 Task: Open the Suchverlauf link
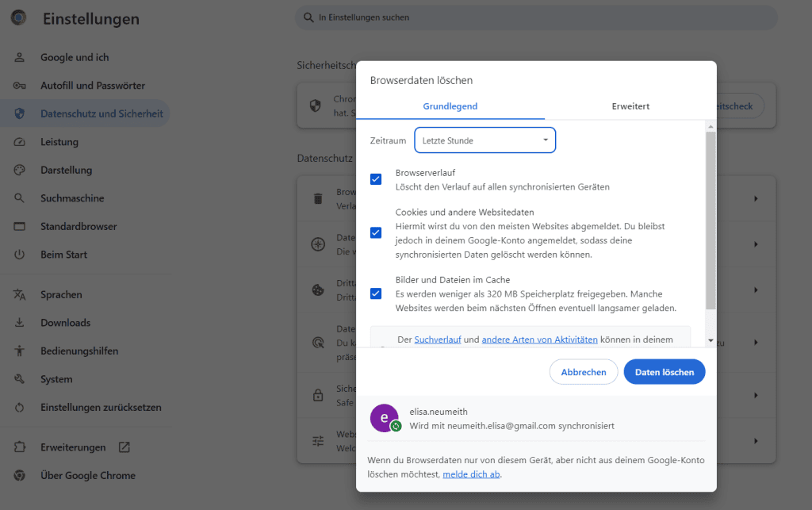[x=438, y=339]
